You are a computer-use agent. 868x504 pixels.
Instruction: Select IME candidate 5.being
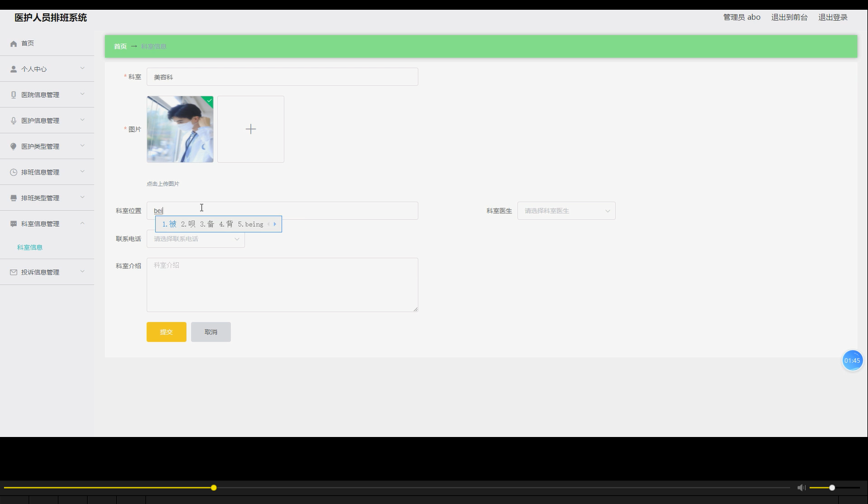[251, 224]
